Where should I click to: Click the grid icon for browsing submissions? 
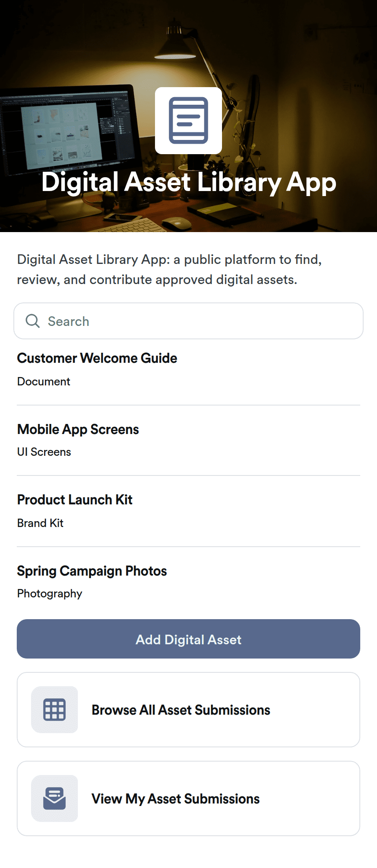coord(54,710)
